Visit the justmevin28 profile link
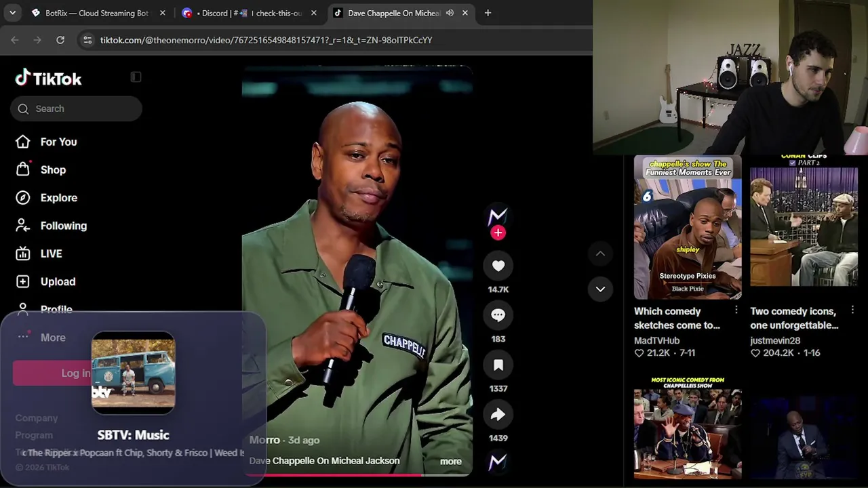Viewport: 868px width, 488px height. point(775,340)
